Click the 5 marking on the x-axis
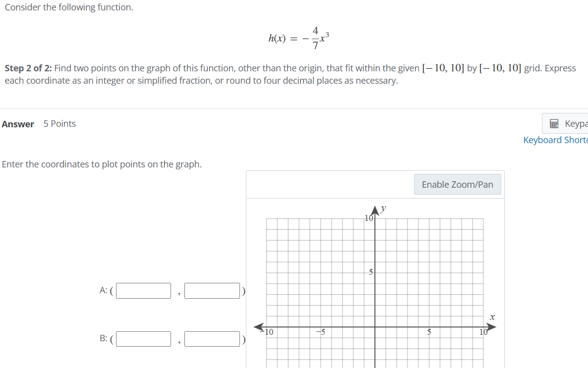Screen dimensions: 588x368 click(x=429, y=331)
